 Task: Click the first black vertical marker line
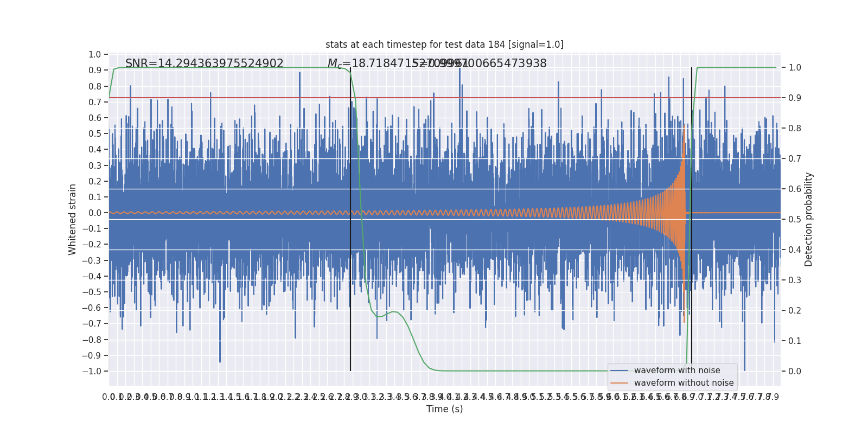point(350,219)
